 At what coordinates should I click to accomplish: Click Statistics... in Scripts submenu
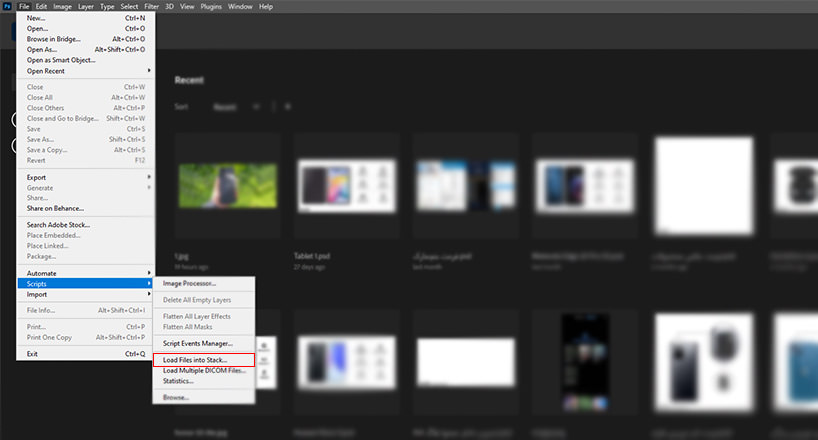(x=203, y=381)
